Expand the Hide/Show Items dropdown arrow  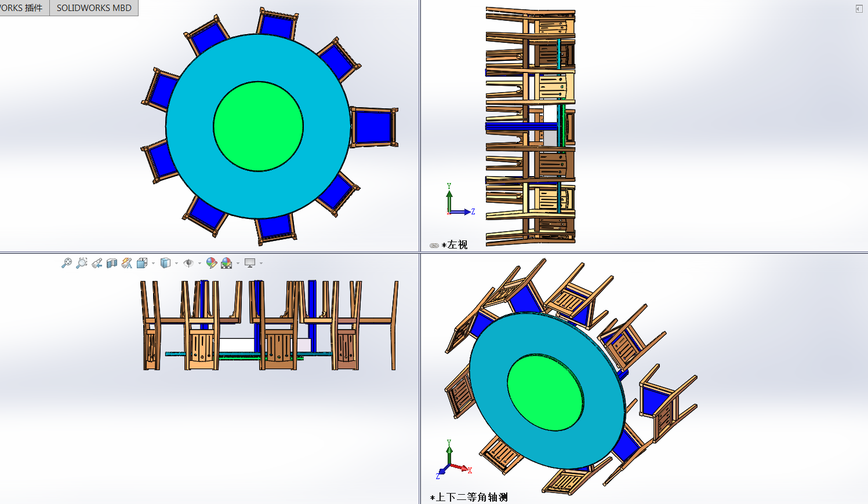point(199,264)
